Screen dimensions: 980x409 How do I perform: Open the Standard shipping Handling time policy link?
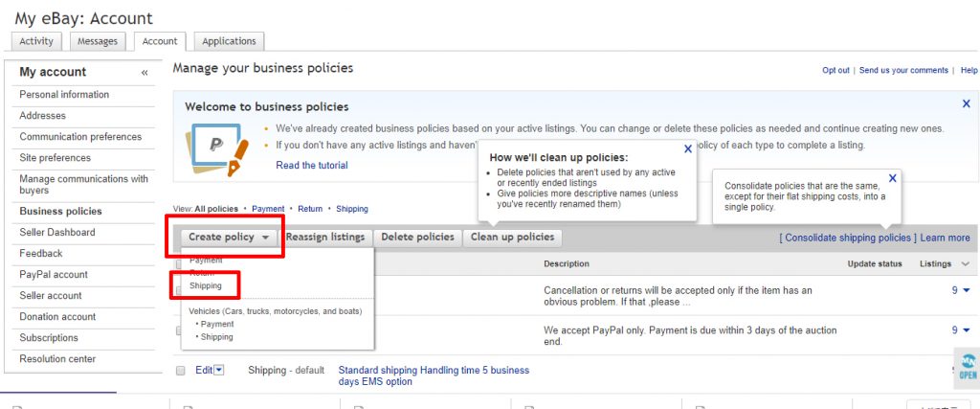434,375
